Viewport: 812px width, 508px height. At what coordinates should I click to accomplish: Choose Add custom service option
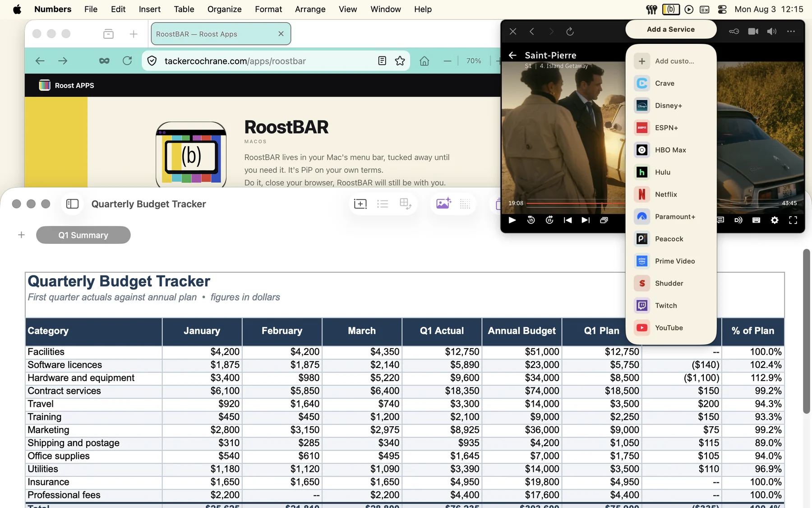[671, 61]
